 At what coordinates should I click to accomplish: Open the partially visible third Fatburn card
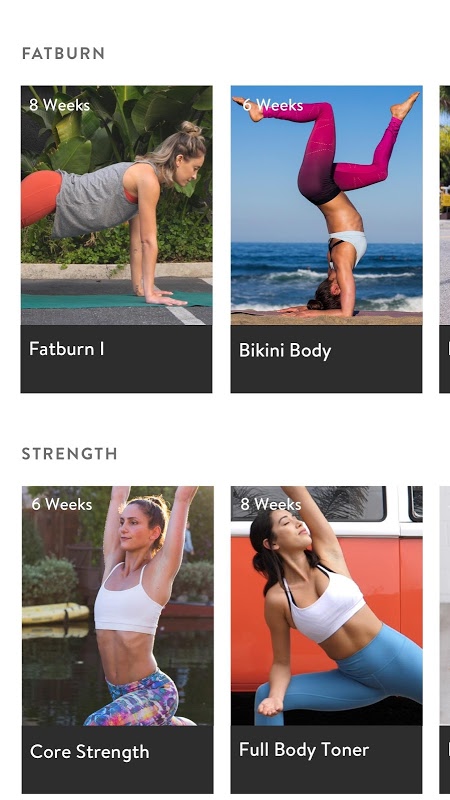pyautogui.click(x=445, y=239)
